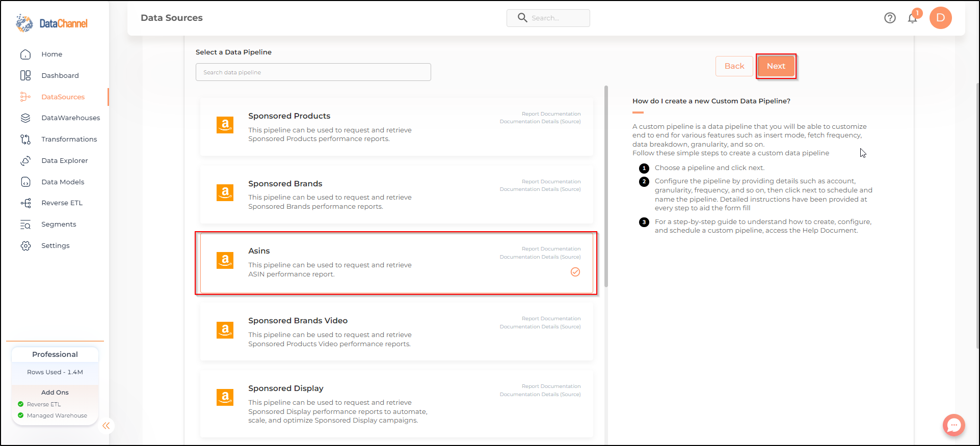
Task: Click the Back button
Action: pyautogui.click(x=734, y=66)
